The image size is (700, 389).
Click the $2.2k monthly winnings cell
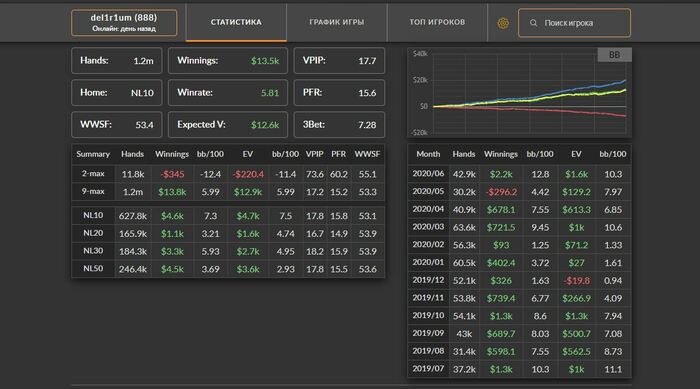tap(501, 174)
